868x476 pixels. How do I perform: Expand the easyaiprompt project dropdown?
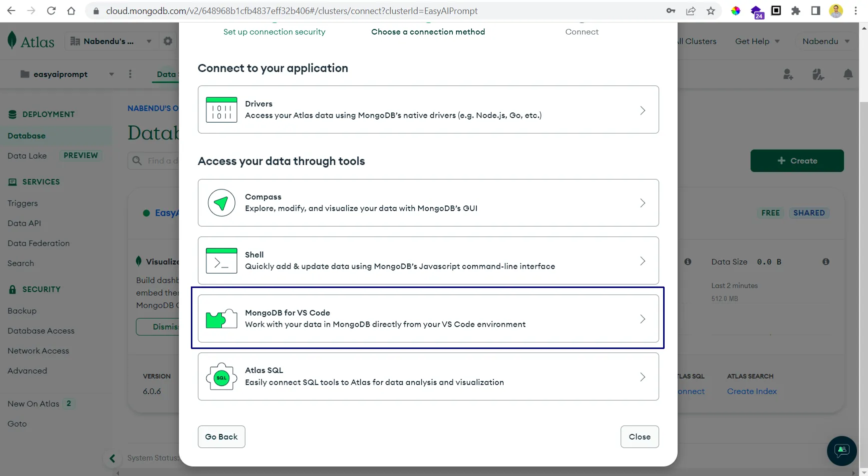tap(68, 74)
